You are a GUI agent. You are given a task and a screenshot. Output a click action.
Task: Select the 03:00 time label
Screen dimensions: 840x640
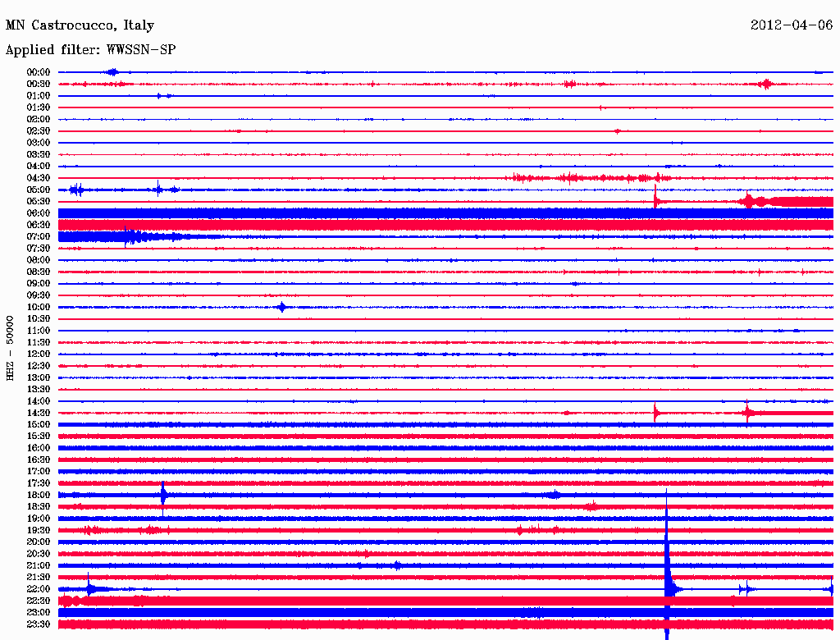point(39,143)
